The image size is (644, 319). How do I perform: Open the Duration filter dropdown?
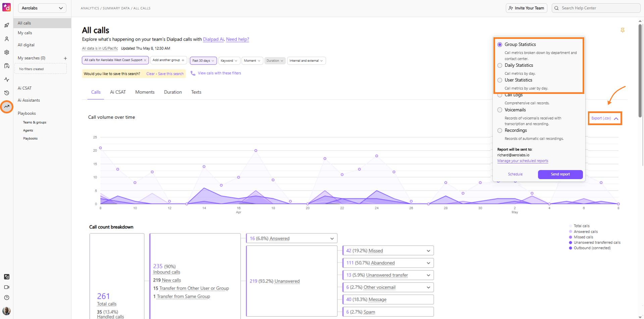tap(275, 61)
